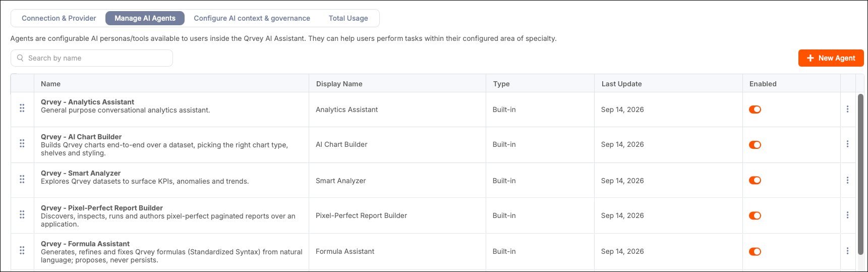Screen dimensions: 868x272
Task: Click Sep 14, 2026 in Formula Assistant row
Action: (622, 251)
